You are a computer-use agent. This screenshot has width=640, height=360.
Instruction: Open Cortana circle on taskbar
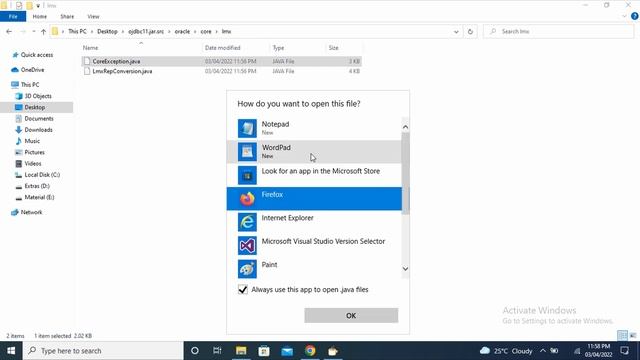195,351
